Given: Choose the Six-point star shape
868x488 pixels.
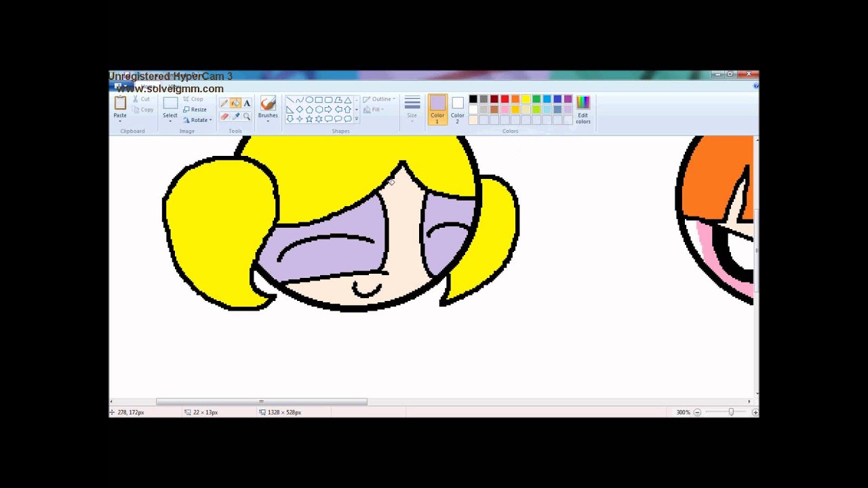Looking at the screenshot, I should click(319, 119).
